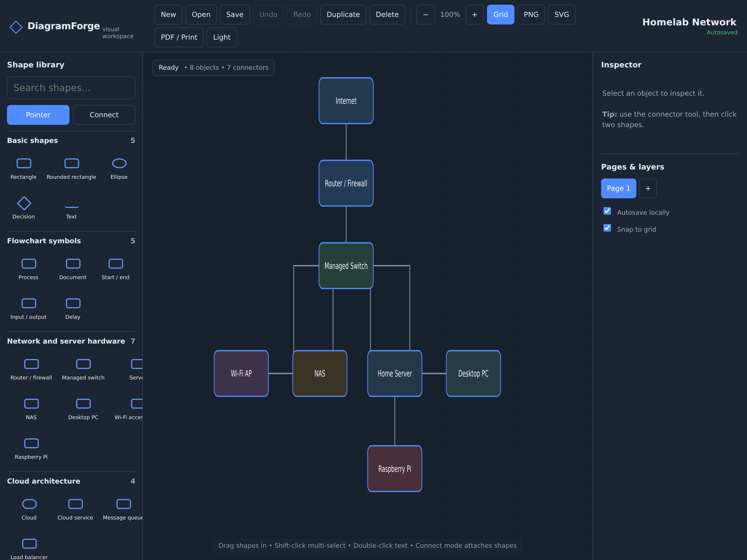
Task: Select the Raspberry Pi library shape
Action: point(32,443)
